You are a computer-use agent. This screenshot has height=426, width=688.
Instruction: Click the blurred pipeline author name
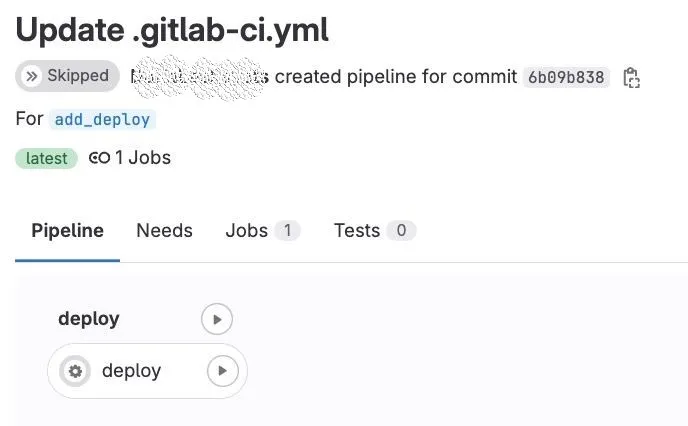pos(198,77)
